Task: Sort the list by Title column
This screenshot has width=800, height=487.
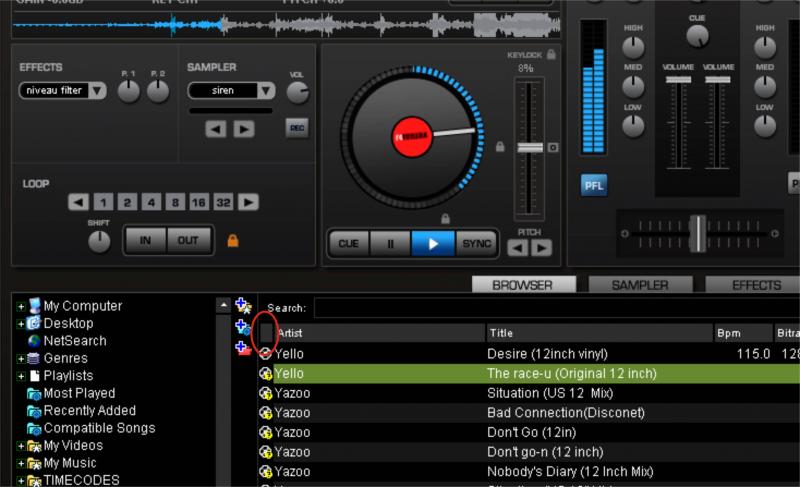Action: (599, 333)
